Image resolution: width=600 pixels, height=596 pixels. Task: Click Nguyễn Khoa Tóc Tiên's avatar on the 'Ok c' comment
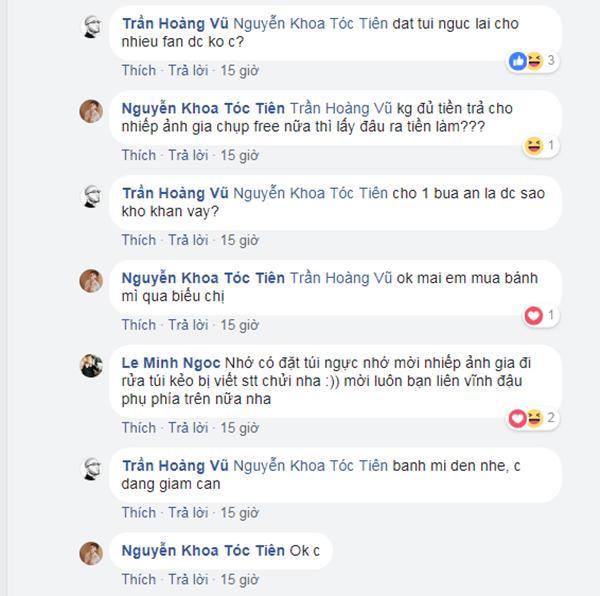91,554
